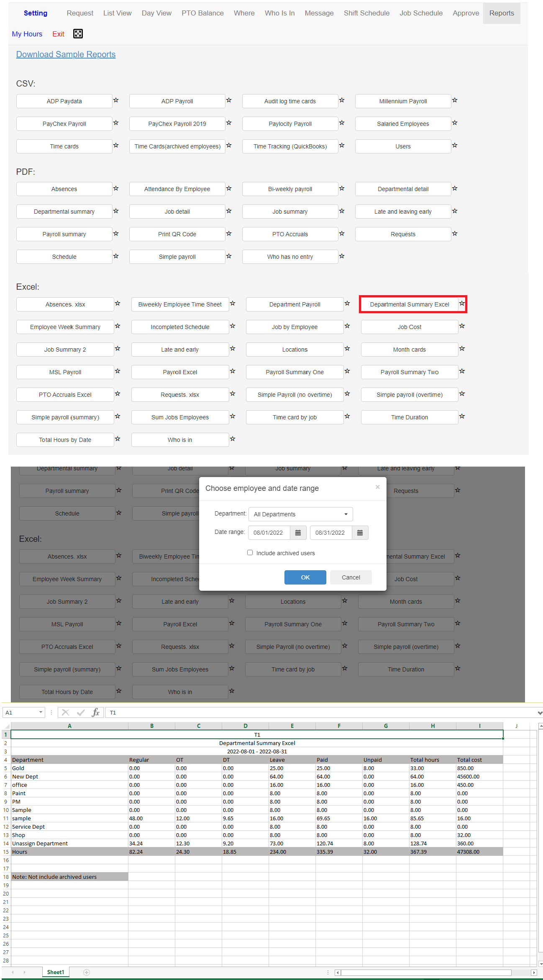Star the Bi-weekly payroll PDF report
This screenshot has width=543, height=980.
click(342, 189)
